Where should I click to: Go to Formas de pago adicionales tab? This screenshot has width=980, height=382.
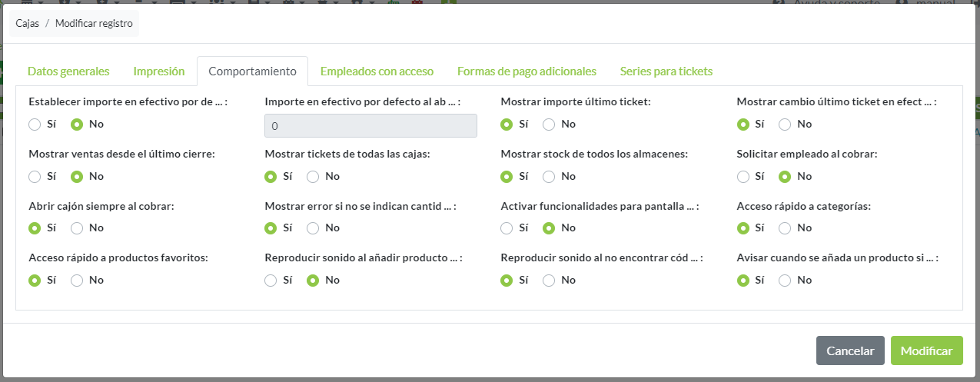click(x=527, y=71)
